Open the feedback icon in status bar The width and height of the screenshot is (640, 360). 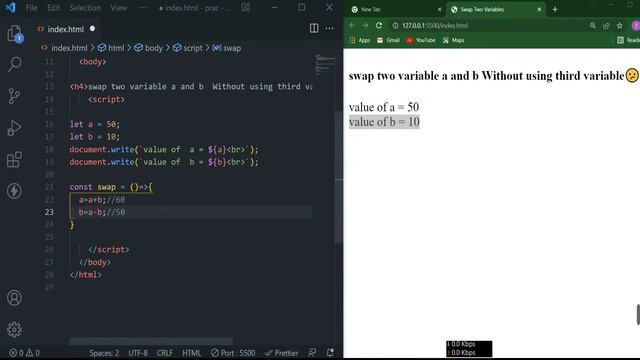coord(312,353)
